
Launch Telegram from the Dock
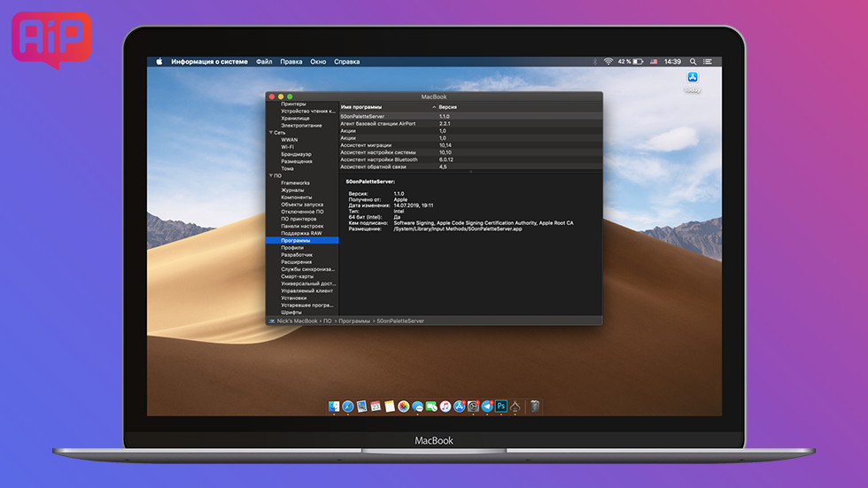pyautogui.click(x=487, y=407)
